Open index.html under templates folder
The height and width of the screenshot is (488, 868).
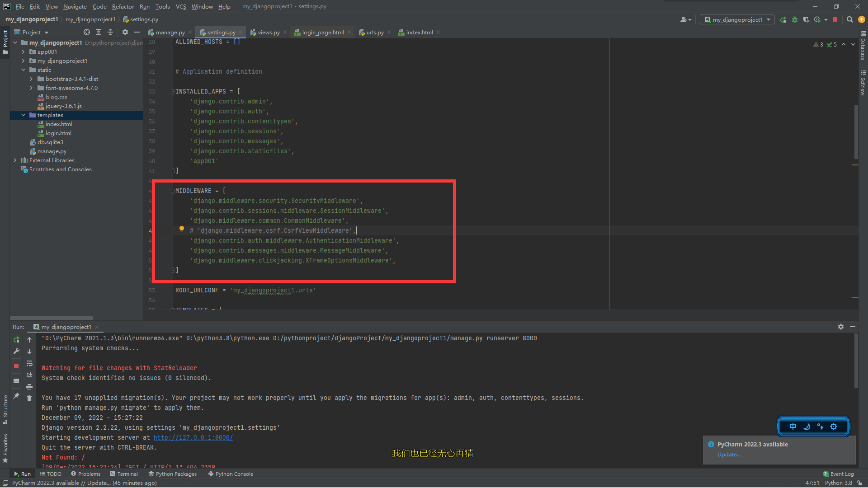click(x=59, y=124)
